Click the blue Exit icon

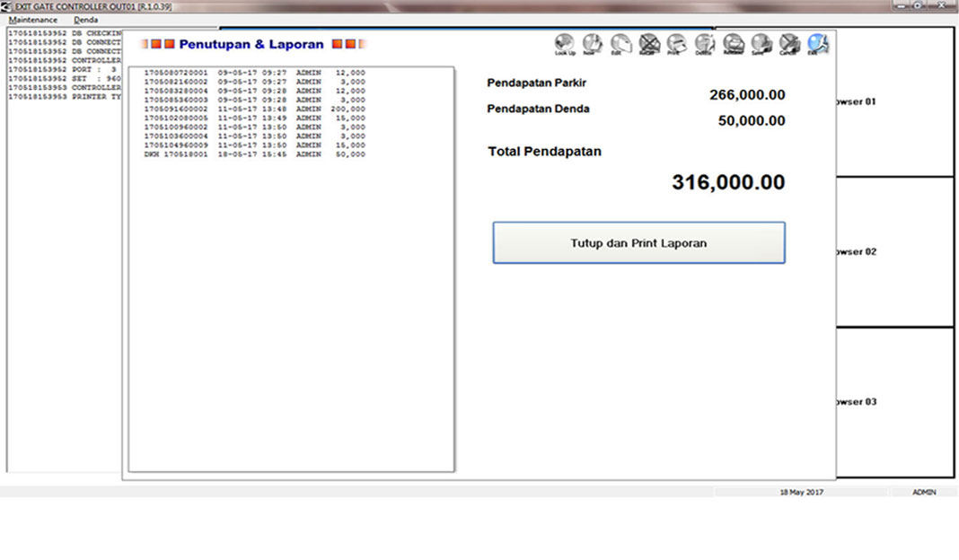coord(817,43)
